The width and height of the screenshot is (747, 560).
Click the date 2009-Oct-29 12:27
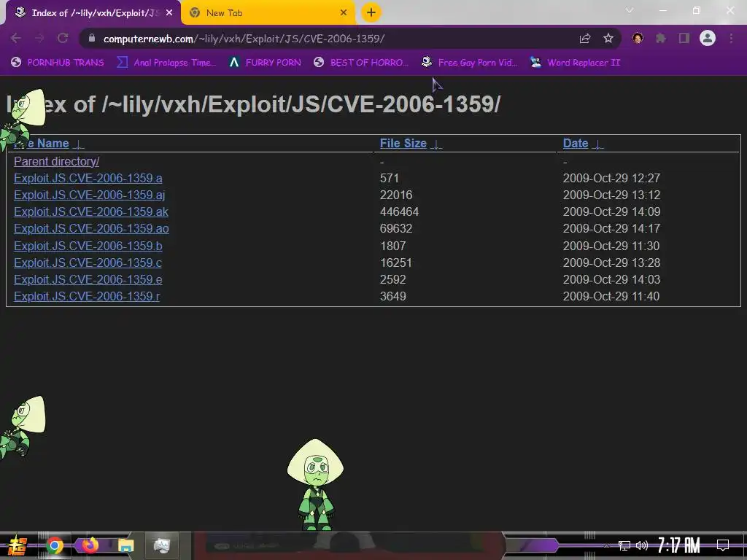pos(611,178)
